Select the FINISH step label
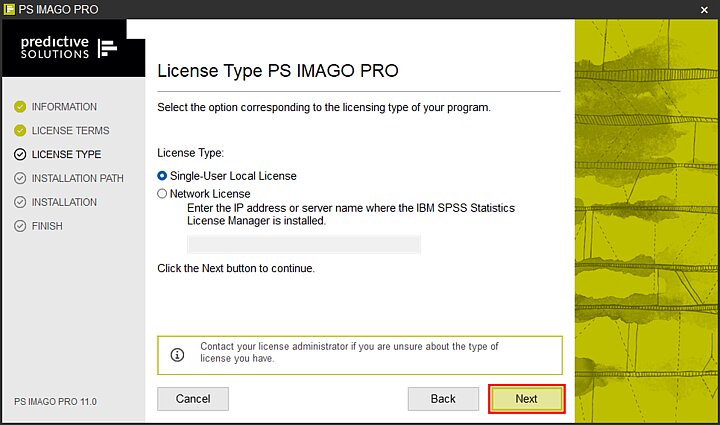The height and width of the screenshot is (425, 720). (x=47, y=226)
